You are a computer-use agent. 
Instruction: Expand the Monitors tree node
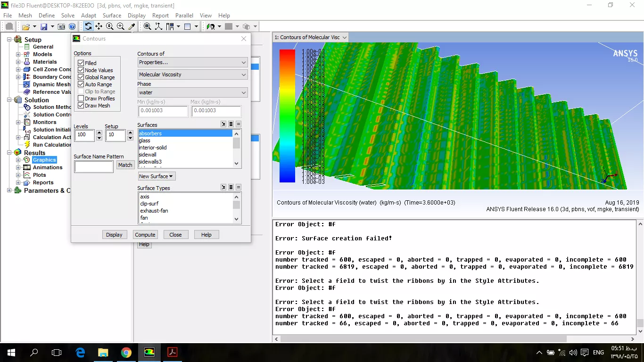pyautogui.click(x=18, y=122)
